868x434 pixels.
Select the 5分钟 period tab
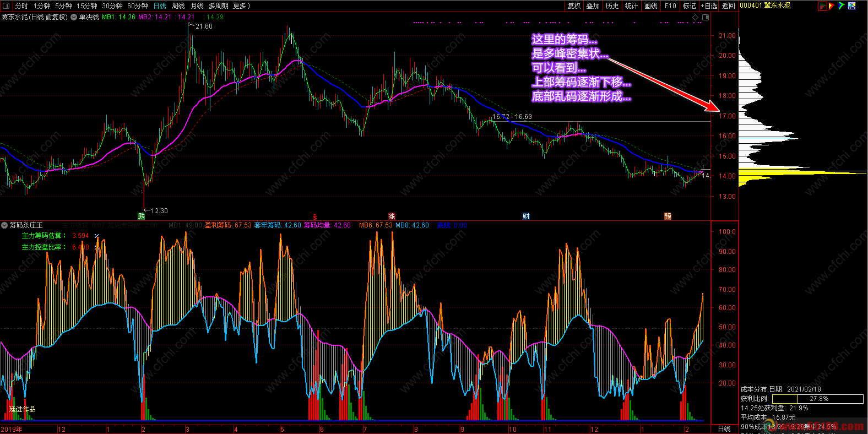(x=63, y=6)
